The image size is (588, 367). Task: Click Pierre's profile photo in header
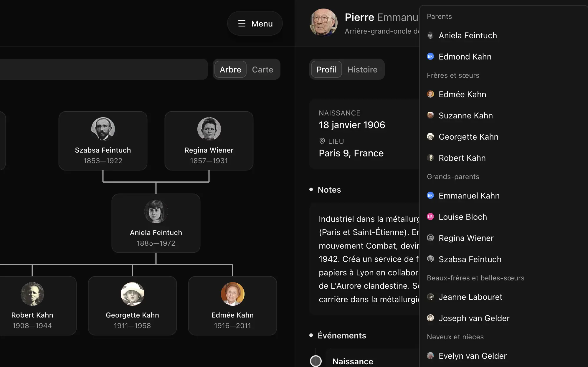(x=323, y=22)
